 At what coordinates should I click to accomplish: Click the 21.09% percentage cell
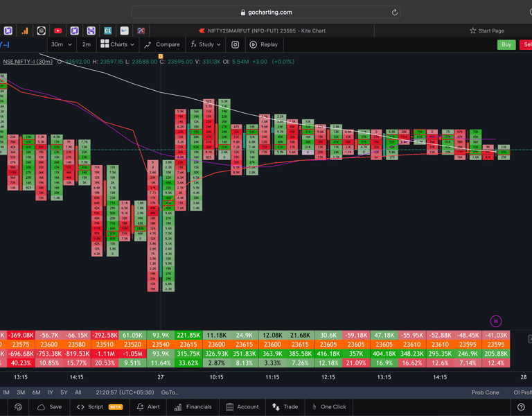click(356, 363)
